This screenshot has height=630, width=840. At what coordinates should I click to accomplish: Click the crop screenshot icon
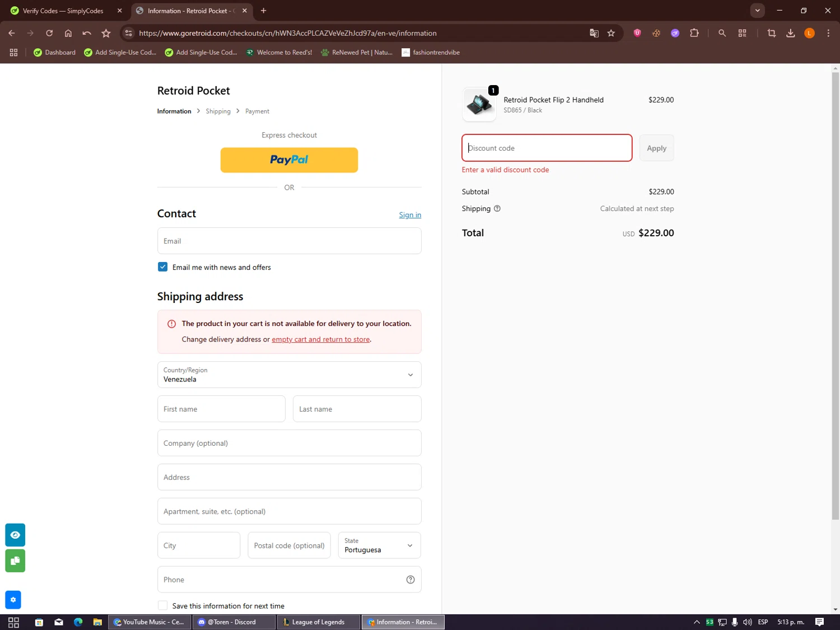(772, 33)
